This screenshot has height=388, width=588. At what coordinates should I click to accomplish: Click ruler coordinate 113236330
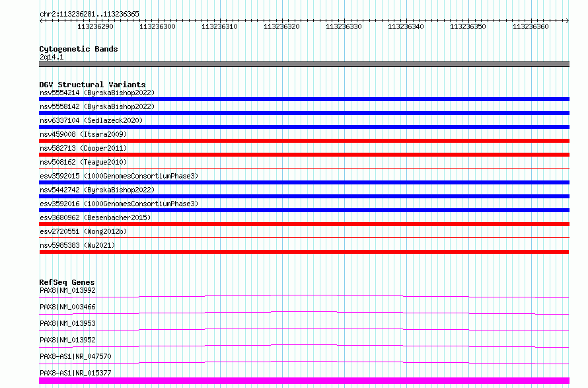click(x=344, y=26)
